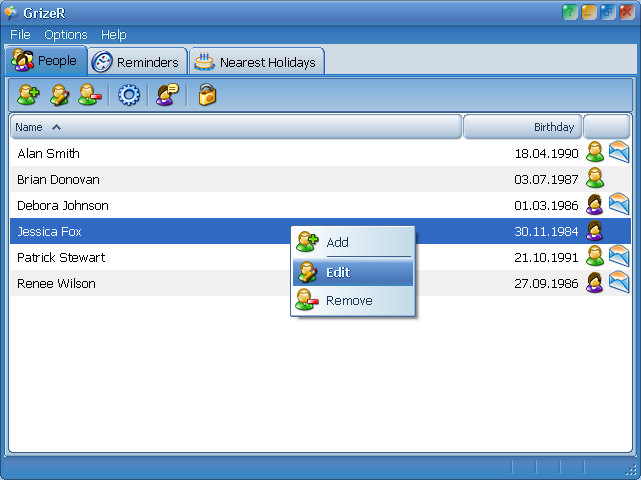Choose Edit from the context menu

point(353,272)
